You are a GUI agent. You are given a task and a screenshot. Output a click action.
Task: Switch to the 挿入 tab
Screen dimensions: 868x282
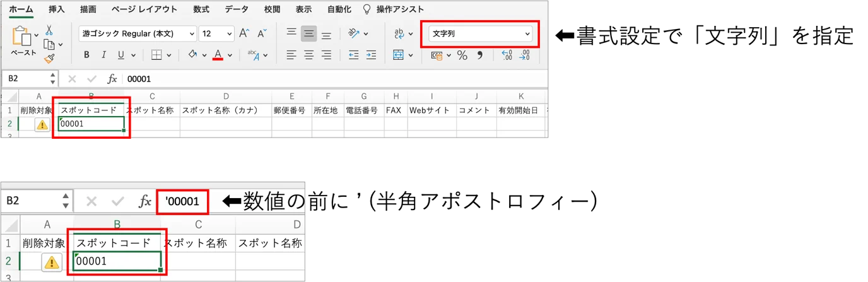tap(57, 9)
